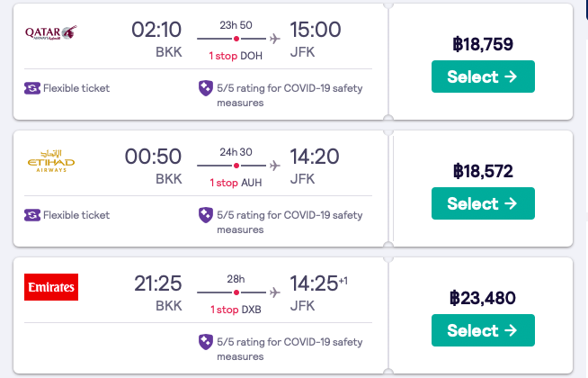
Task: Click the 1 stop DXB label
Action: (x=236, y=310)
